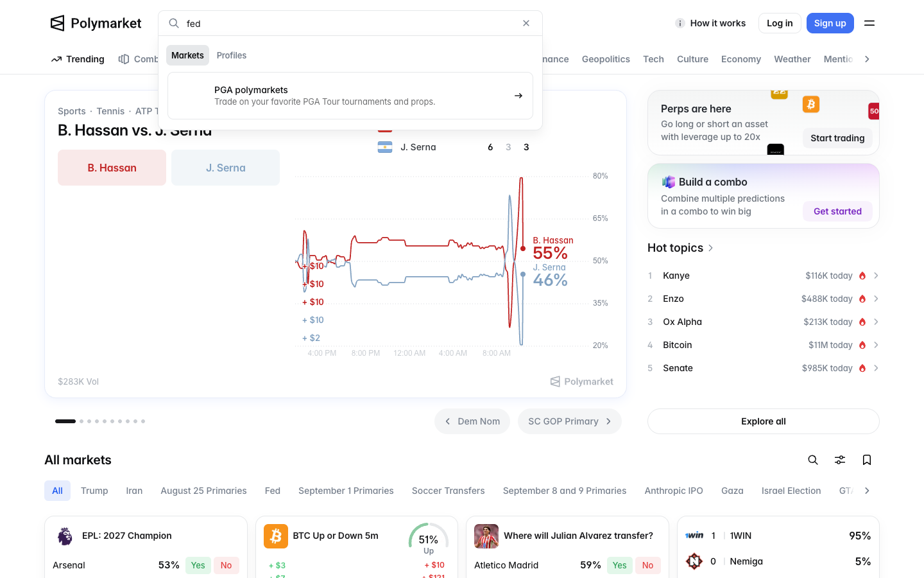Go to previous slide Dem Nom
924x578 pixels.
coord(472,421)
